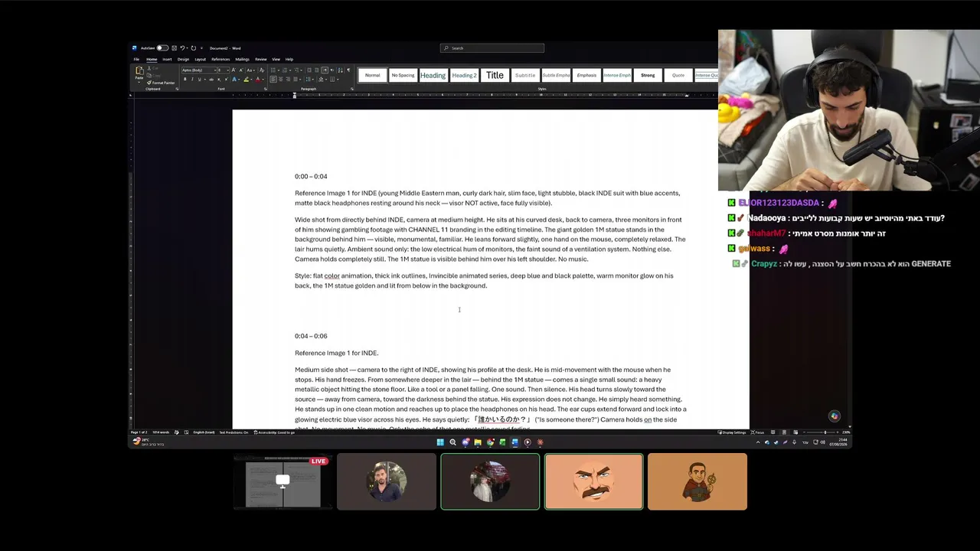Viewport: 980px width, 551px height.
Task: Open the Help ribbon tab
Action: (289, 59)
